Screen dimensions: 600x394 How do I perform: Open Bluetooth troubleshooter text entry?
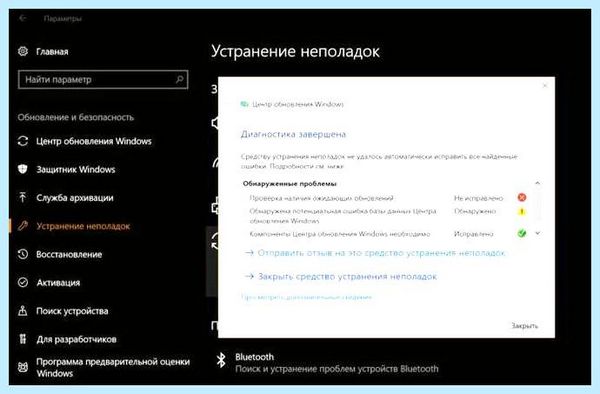click(x=337, y=363)
